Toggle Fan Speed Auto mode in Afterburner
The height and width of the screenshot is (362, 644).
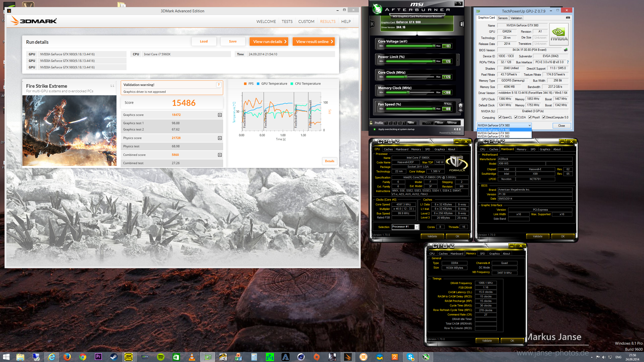[448, 104]
